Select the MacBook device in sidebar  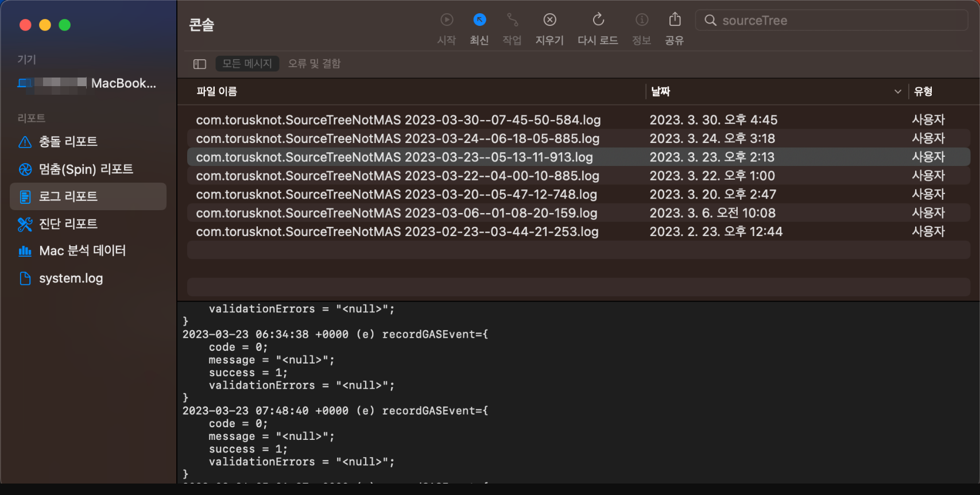[x=88, y=83]
